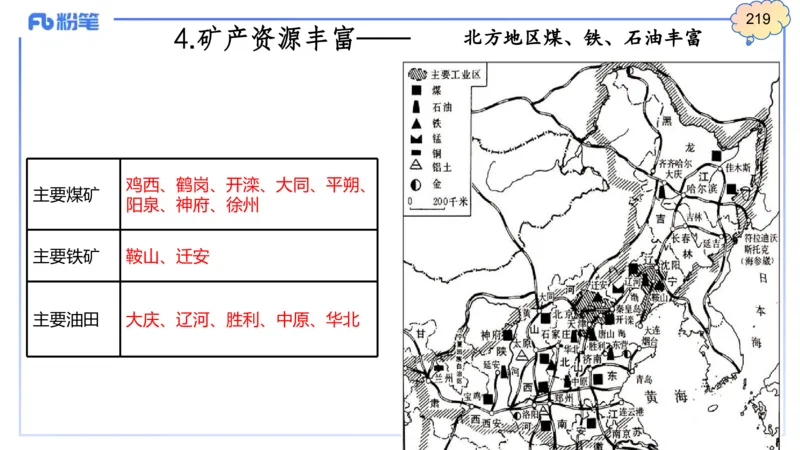Click 胜利 in the table's oilfield row
800x450 pixels.
[242, 320]
